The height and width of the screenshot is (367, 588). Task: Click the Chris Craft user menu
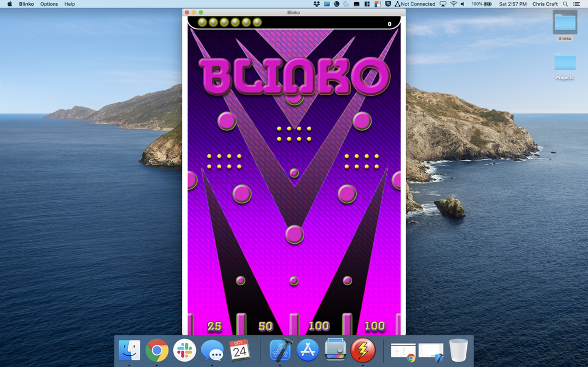[545, 4]
